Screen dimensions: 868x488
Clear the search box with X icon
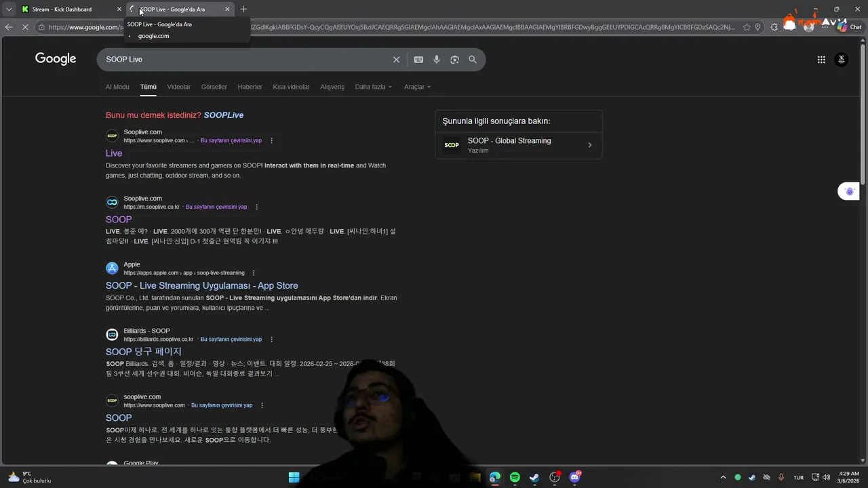[x=397, y=60]
